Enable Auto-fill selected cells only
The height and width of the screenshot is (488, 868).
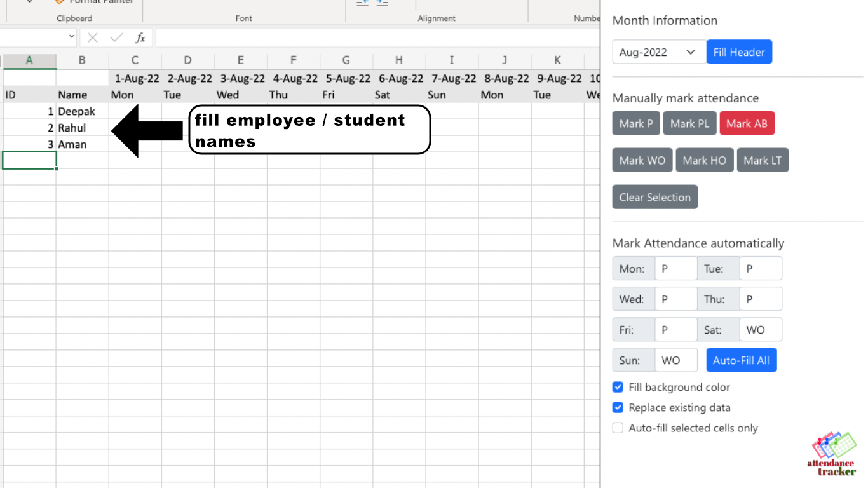618,428
